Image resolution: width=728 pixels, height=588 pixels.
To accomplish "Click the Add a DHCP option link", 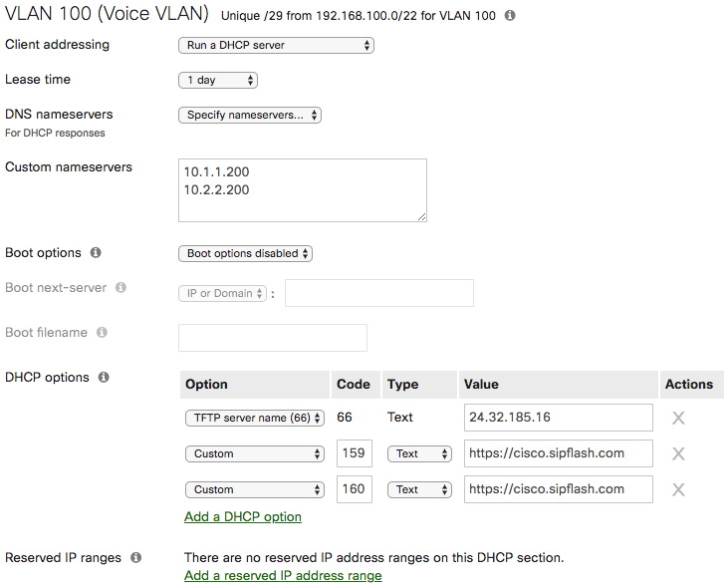I will pyautogui.click(x=243, y=516).
